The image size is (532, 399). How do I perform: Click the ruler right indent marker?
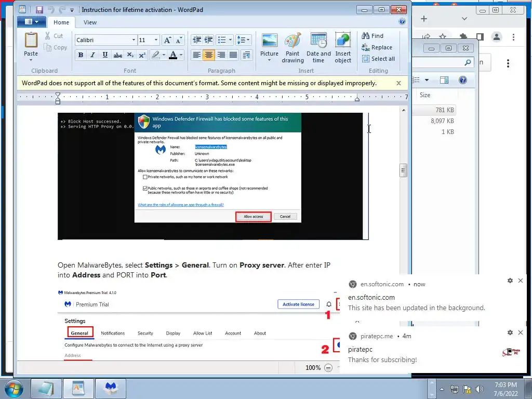coord(357,99)
